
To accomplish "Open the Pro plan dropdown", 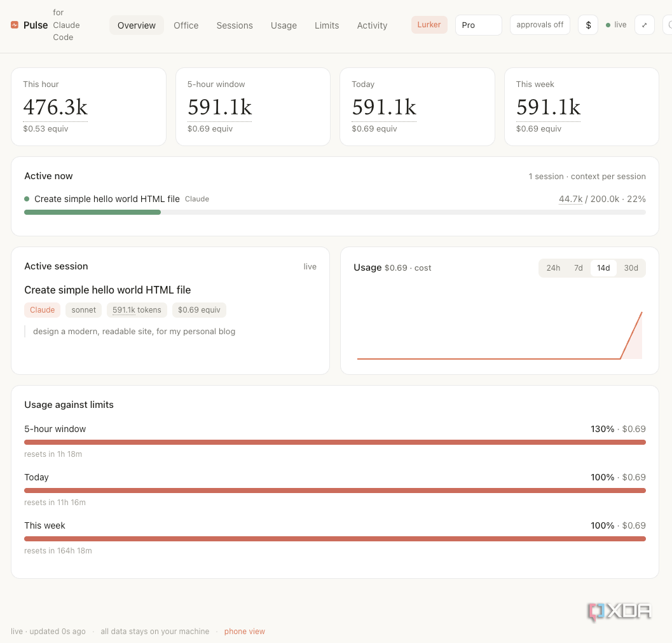I will pos(478,25).
